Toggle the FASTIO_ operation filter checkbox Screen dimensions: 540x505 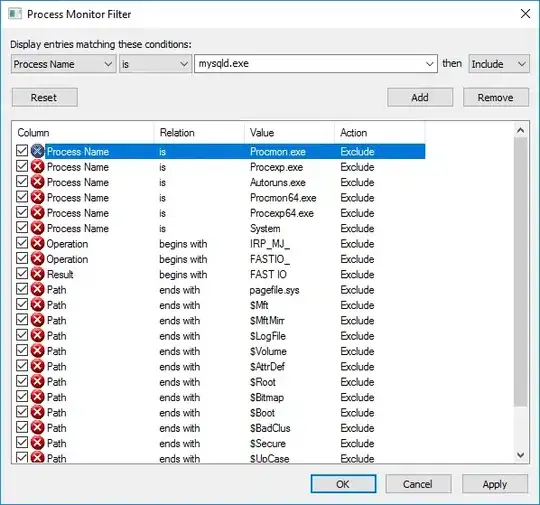(22, 258)
